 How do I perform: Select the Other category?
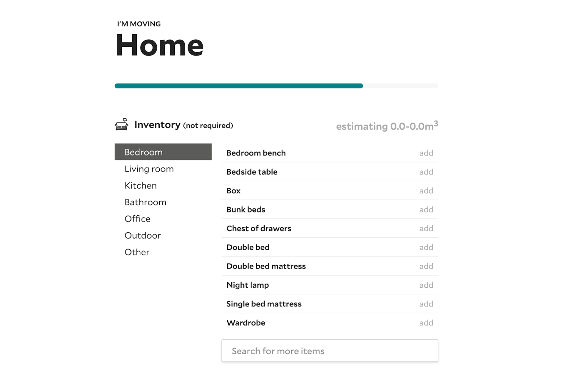pyautogui.click(x=137, y=252)
